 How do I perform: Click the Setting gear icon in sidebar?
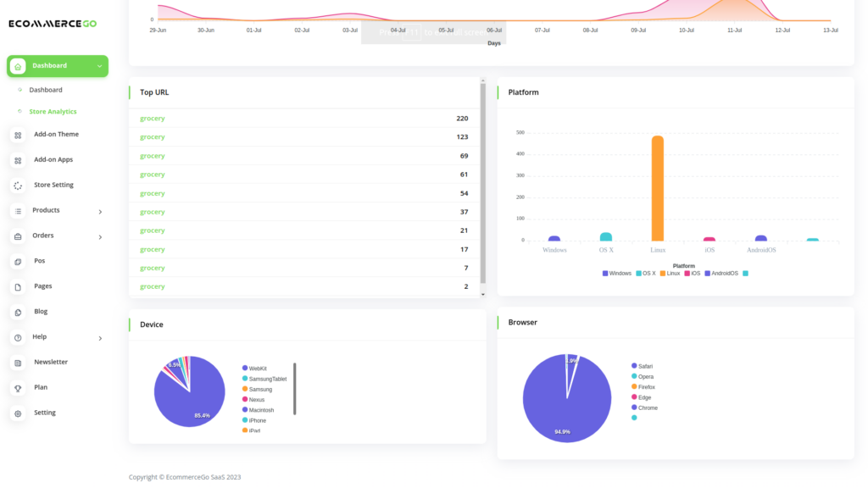(x=19, y=413)
